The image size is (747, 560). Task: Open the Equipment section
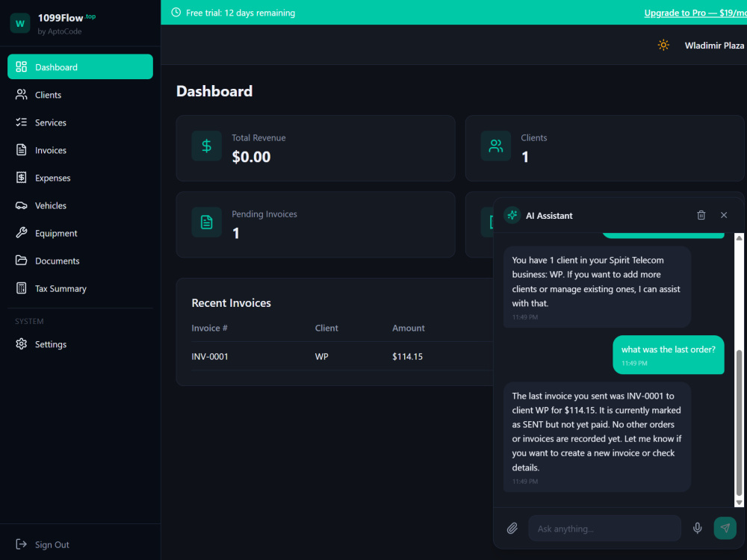80,233
